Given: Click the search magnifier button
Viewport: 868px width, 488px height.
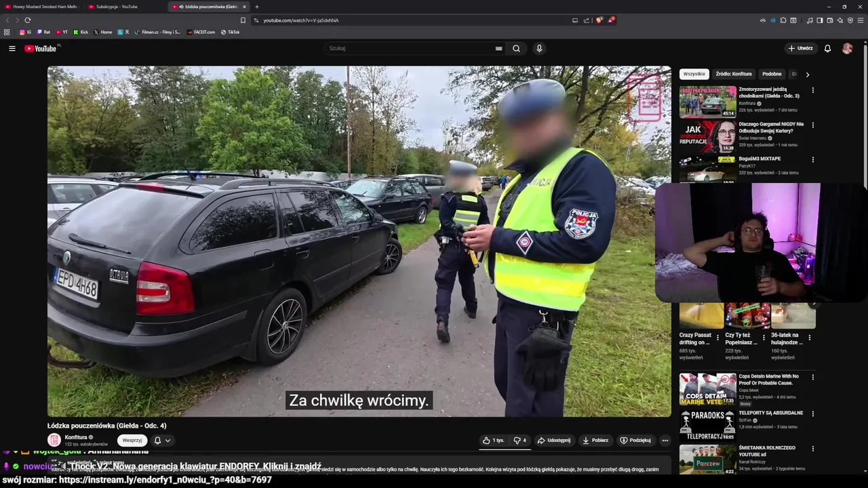Looking at the screenshot, I should [516, 48].
